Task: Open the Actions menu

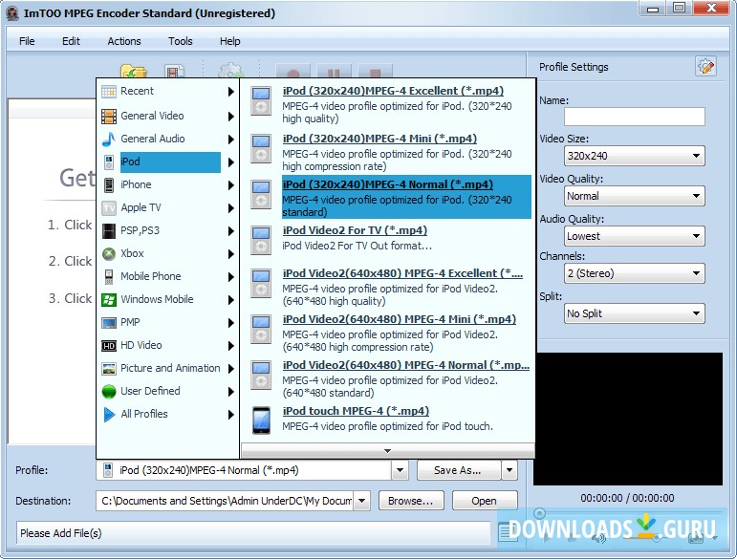Action: 124,41
